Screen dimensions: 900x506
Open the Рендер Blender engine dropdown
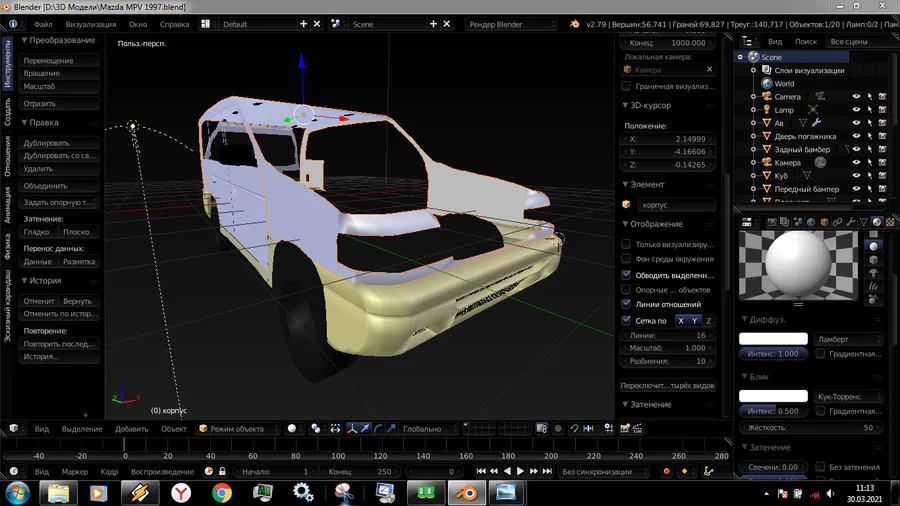pos(511,24)
